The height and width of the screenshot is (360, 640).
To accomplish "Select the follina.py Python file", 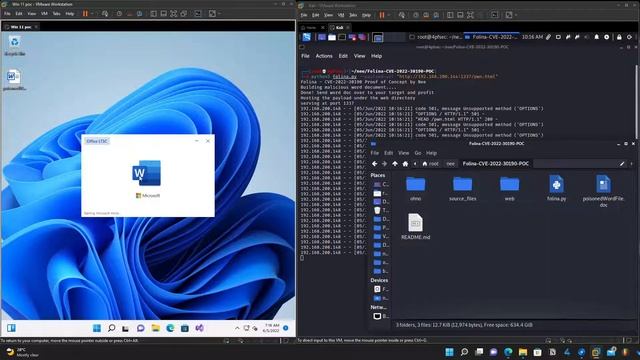I will tap(556, 188).
